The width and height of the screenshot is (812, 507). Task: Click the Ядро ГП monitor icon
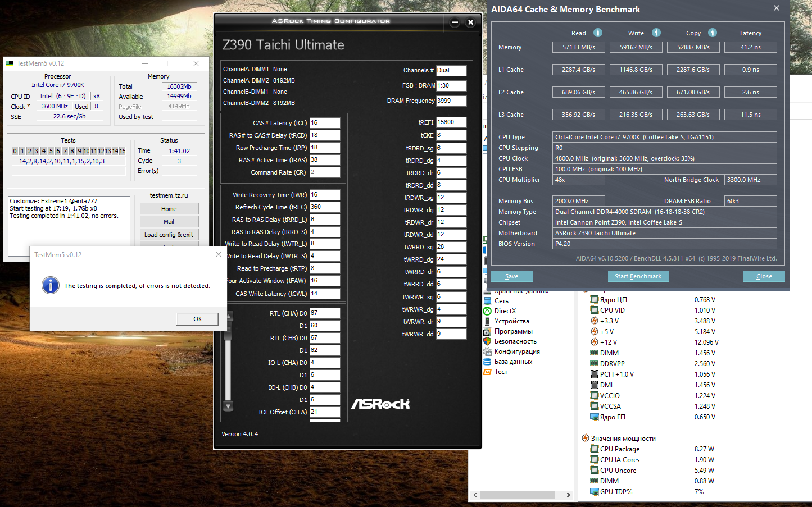594,417
